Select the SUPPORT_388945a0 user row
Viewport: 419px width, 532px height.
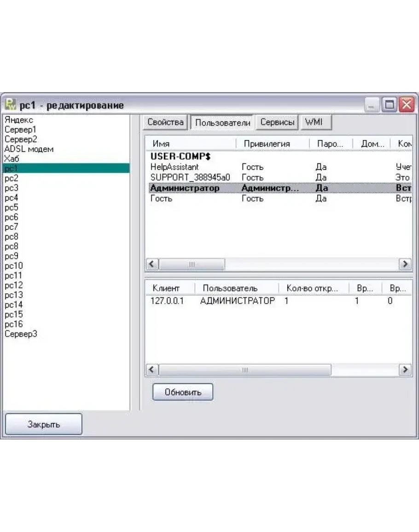[x=190, y=177]
